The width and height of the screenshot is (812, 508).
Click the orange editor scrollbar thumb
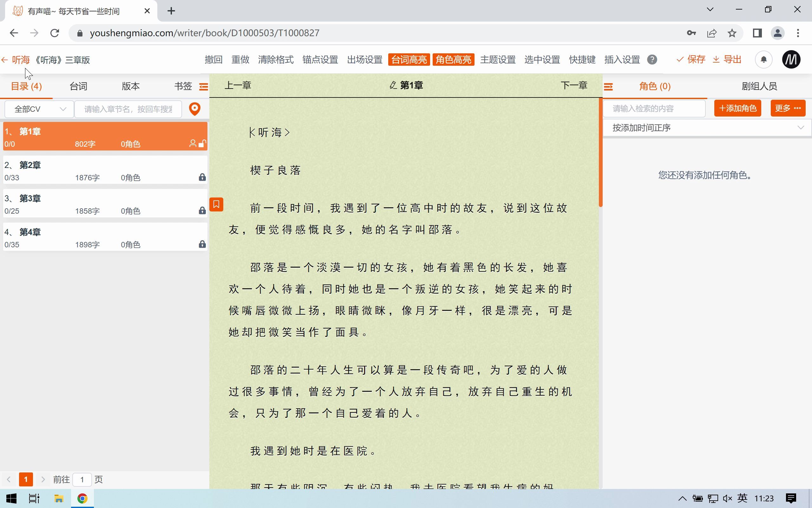pyautogui.click(x=601, y=152)
